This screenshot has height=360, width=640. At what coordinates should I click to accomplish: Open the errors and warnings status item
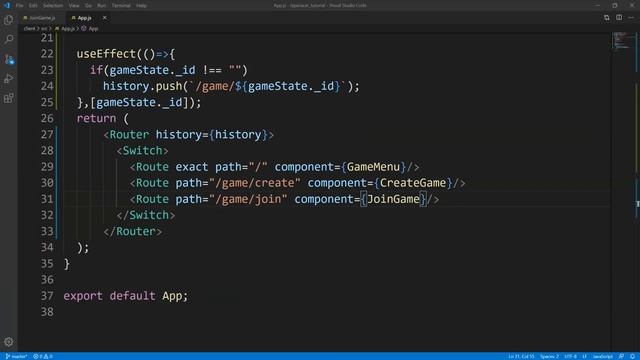tap(43, 356)
